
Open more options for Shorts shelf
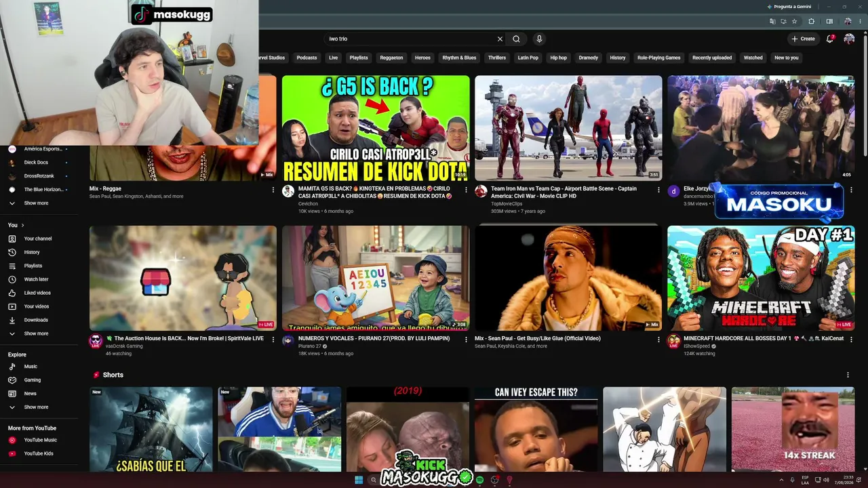pos(848,375)
